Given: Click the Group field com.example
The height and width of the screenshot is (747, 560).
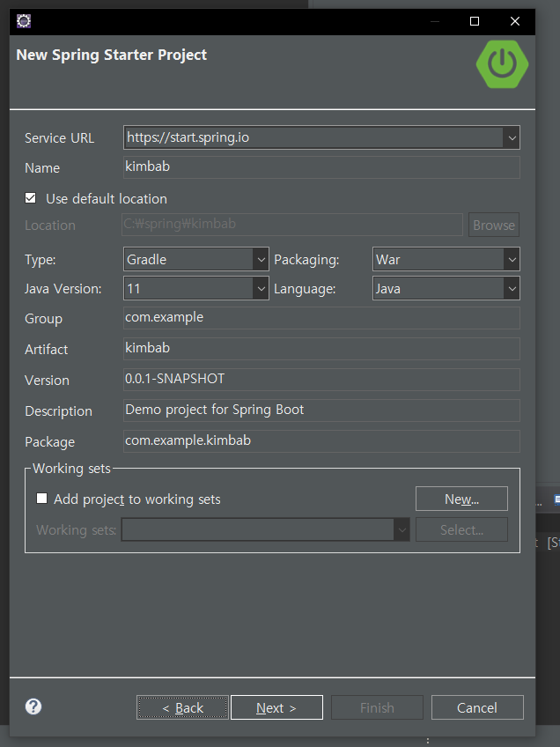Looking at the screenshot, I should pyautogui.click(x=321, y=318).
